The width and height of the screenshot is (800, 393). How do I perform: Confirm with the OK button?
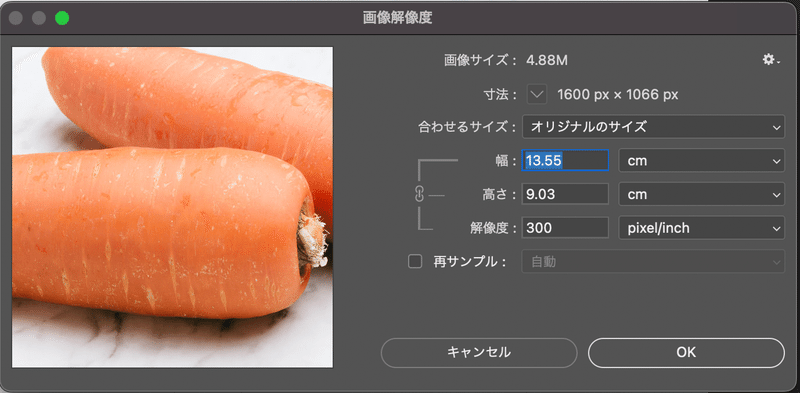(x=686, y=352)
